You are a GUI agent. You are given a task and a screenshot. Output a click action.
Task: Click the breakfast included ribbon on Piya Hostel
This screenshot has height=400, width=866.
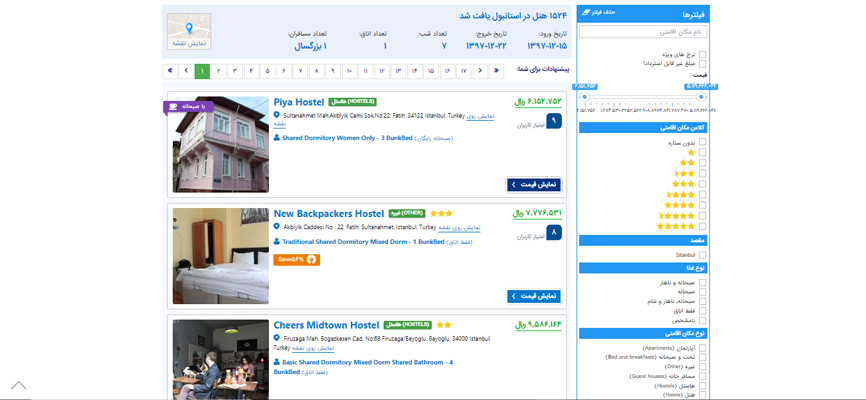point(188,106)
